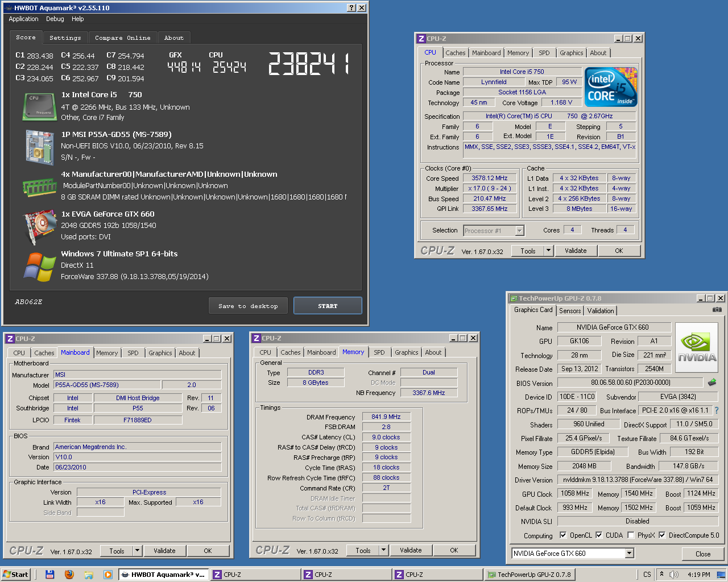Click the help question mark in HWBOT title bar
The image size is (728, 582).
[351, 7]
